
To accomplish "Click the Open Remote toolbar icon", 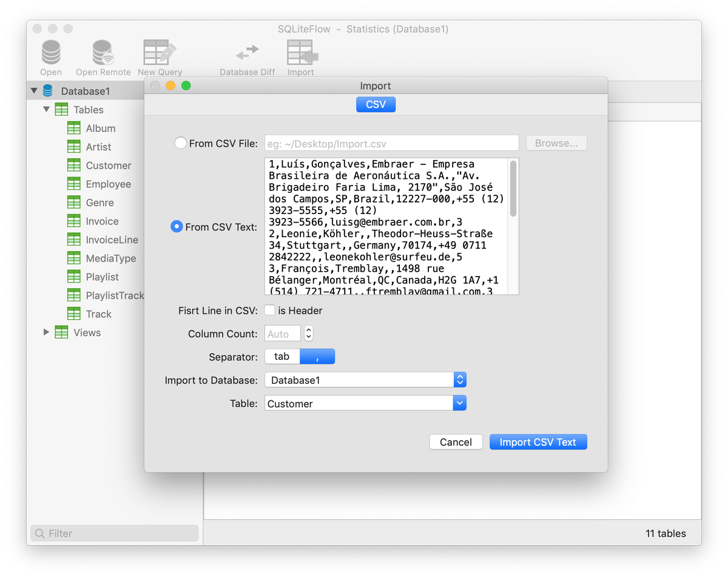I will 103,53.
